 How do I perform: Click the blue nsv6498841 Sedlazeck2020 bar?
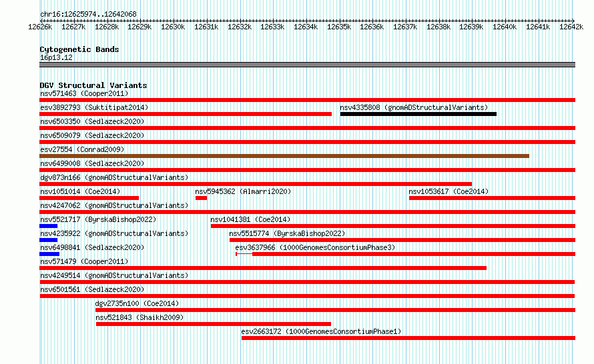[49, 254]
